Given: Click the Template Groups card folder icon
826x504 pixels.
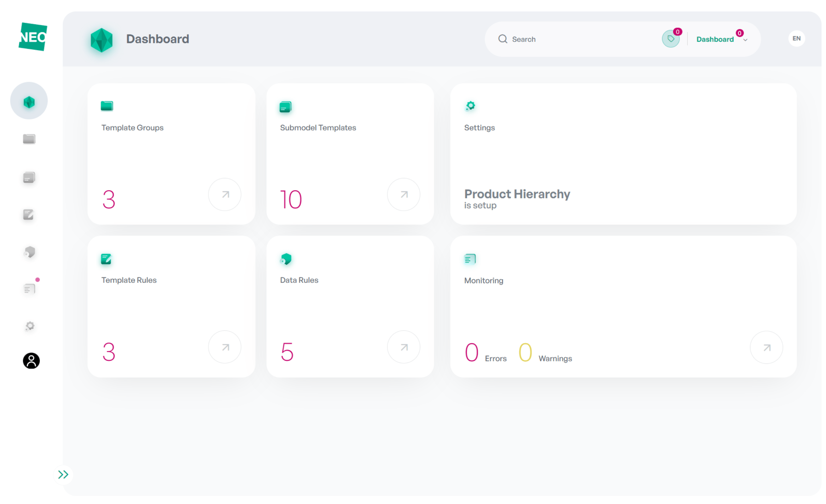Looking at the screenshot, I should coord(107,106).
